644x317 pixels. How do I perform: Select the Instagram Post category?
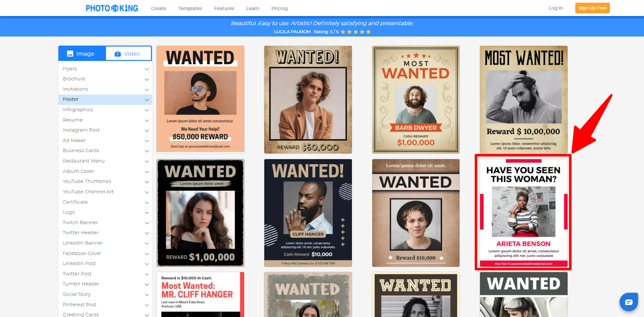[x=81, y=130]
